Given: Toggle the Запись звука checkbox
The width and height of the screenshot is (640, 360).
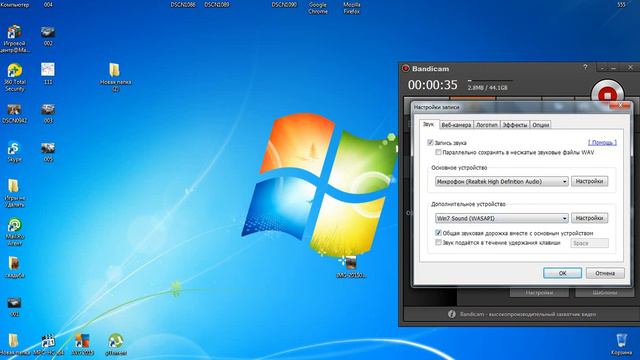Looking at the screenshot, I should (x=430, y=142).
